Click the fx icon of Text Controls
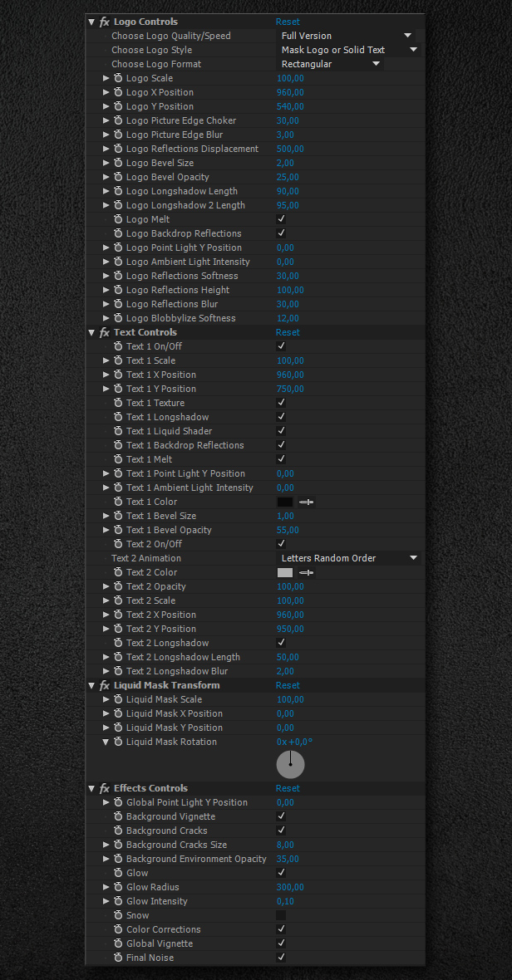 105,332
